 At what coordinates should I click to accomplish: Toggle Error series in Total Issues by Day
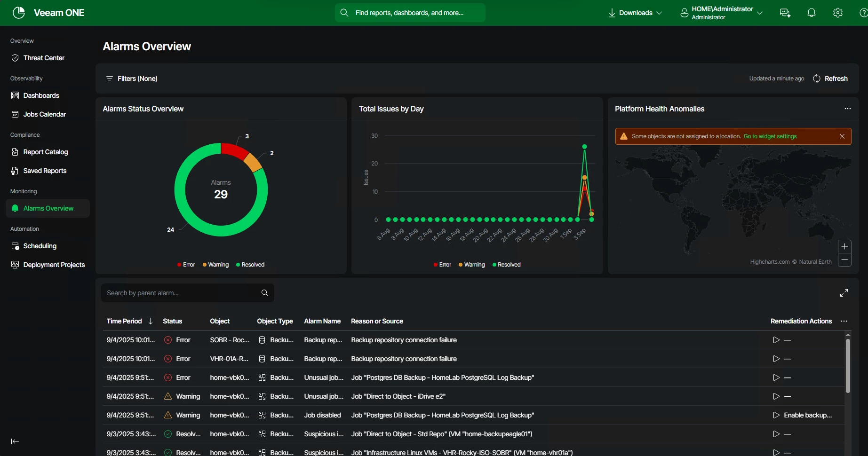coord(442,265)
